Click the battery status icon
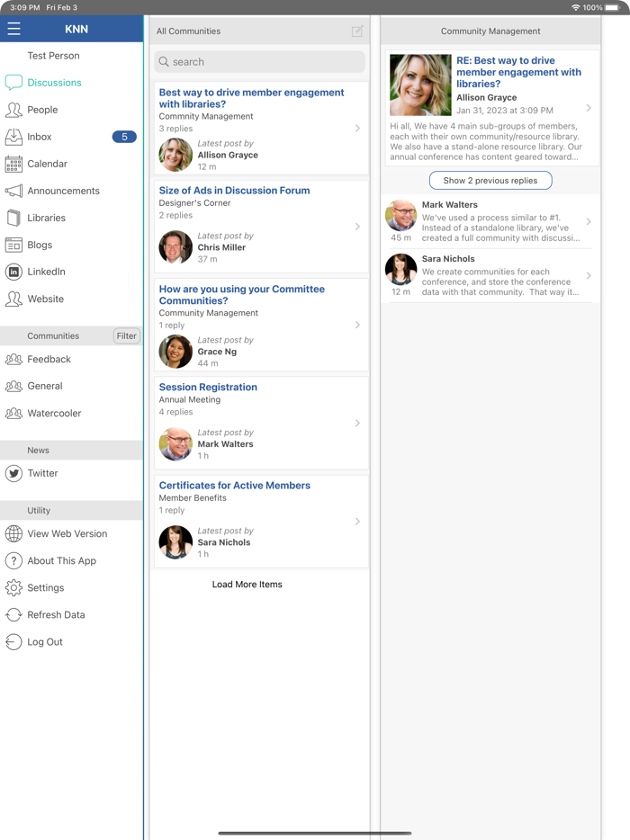The width and height of the screenshot is (630, 840). point(612,7)
